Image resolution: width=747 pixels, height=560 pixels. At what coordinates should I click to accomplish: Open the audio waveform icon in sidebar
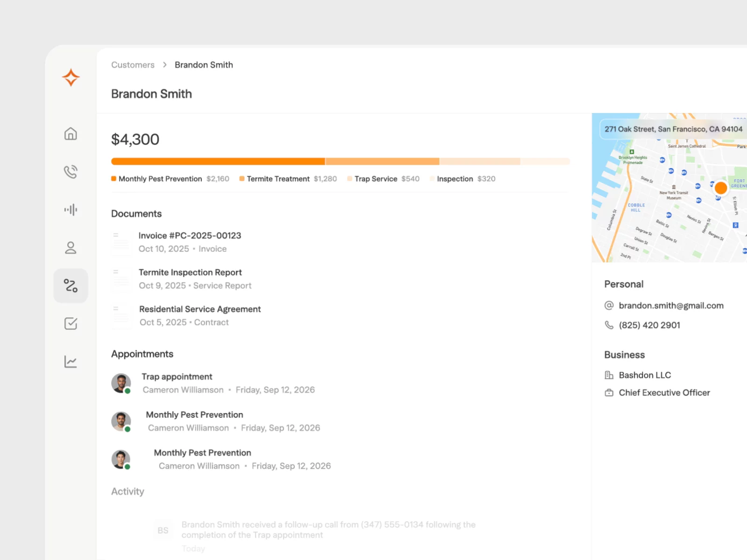(70, 210)
